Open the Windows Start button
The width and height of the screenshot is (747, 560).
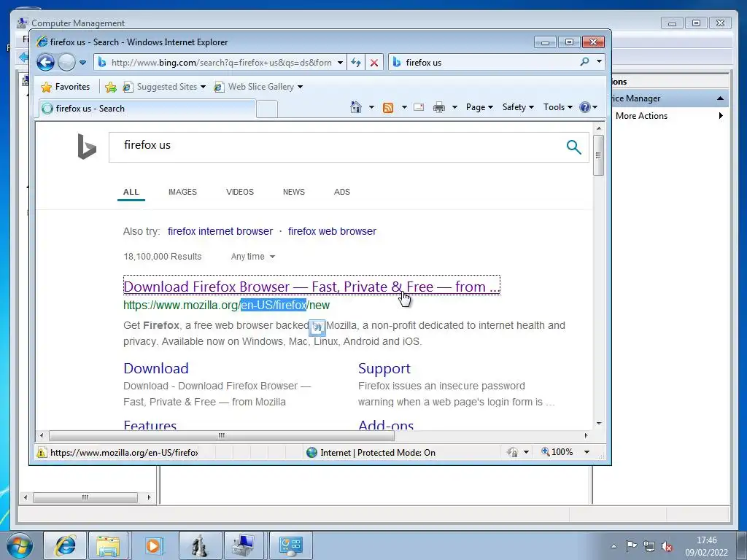tap(20, 545)
